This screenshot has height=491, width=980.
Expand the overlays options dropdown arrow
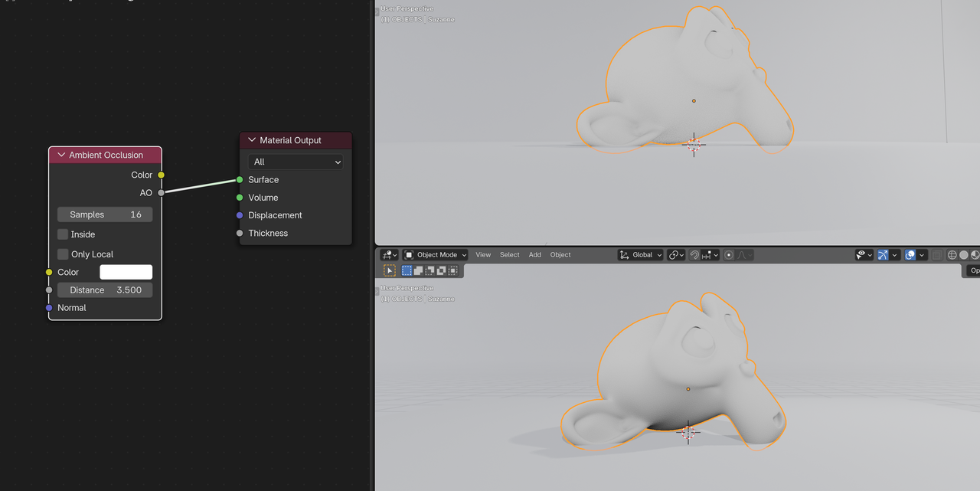tap(922, 255)
